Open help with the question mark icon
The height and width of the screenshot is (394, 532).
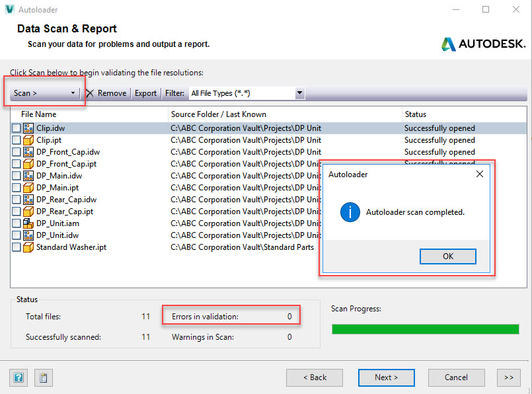[19, 377]
